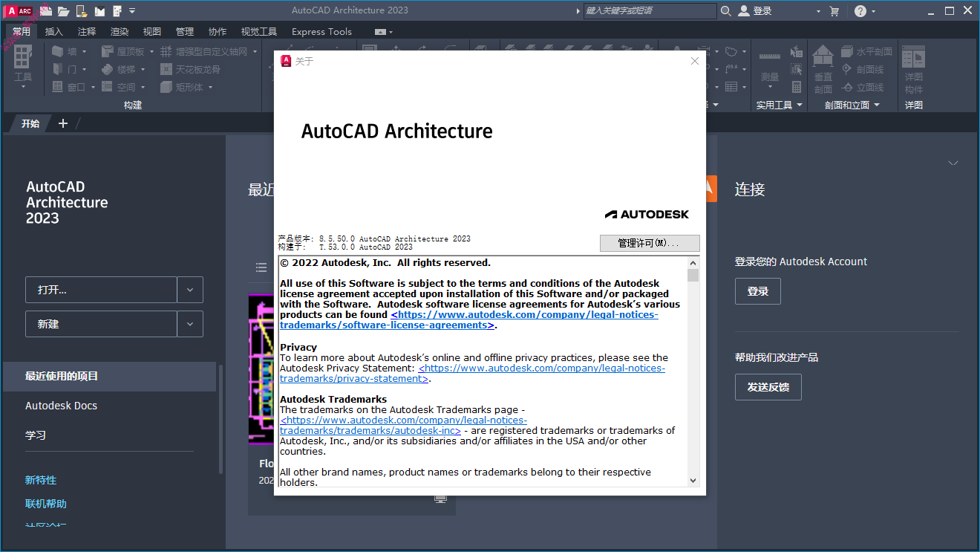The width and height of the screenshot is (980, 552).
Task: Select the 墙 (Wall) tool icon
Action: [58, 51]
